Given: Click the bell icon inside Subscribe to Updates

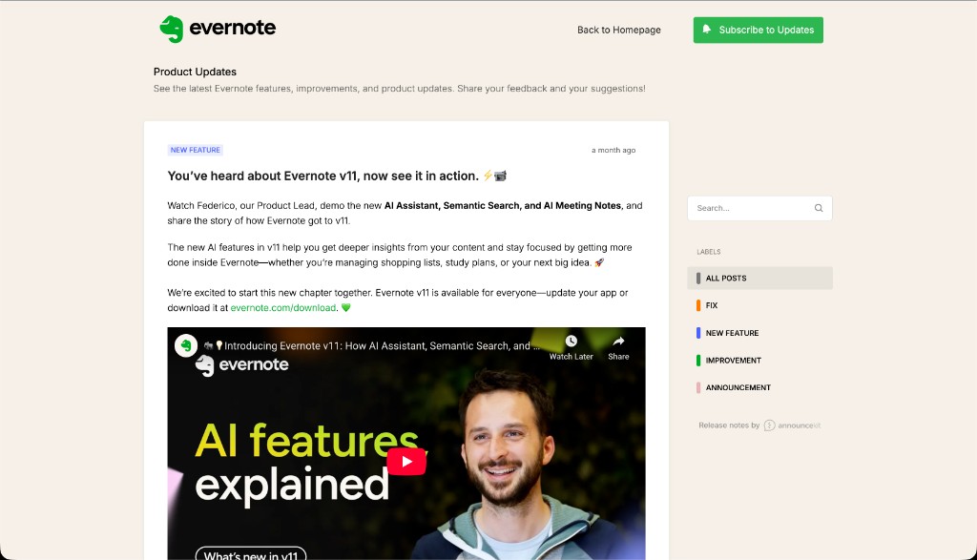Looking at the screenshot, I should (x=708, y=30).
